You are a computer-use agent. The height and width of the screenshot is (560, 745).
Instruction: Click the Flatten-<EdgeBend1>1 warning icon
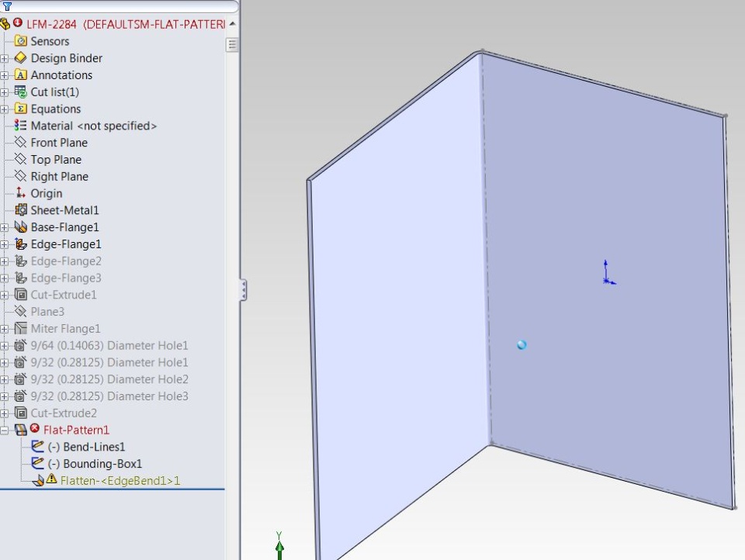tap(51, 479)
